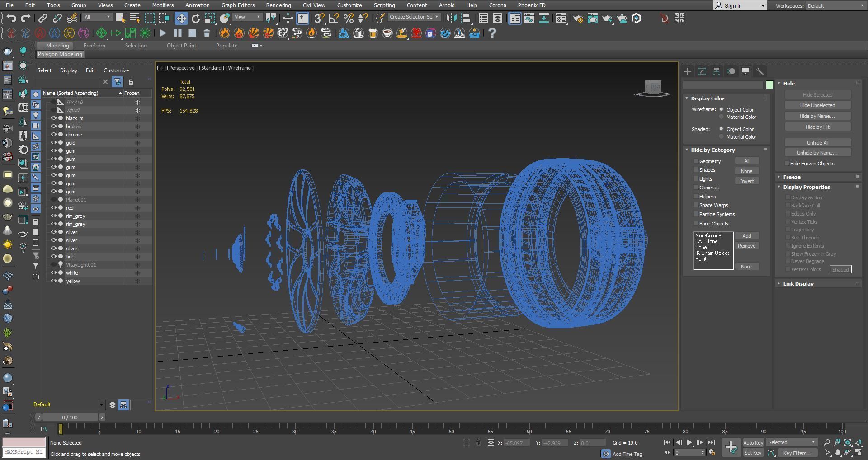This screenshot has height=460, width=868.
Task: Click the Undo arrow icon
Action: (11, 18)
